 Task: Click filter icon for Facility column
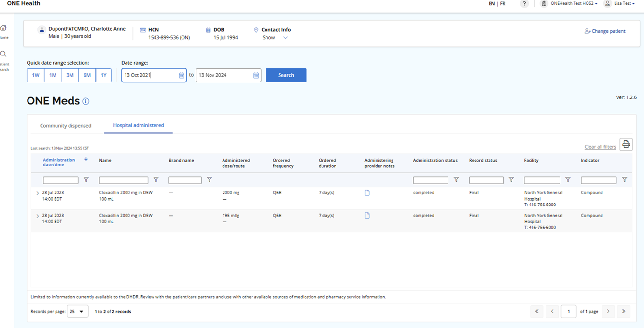point(568,180)
